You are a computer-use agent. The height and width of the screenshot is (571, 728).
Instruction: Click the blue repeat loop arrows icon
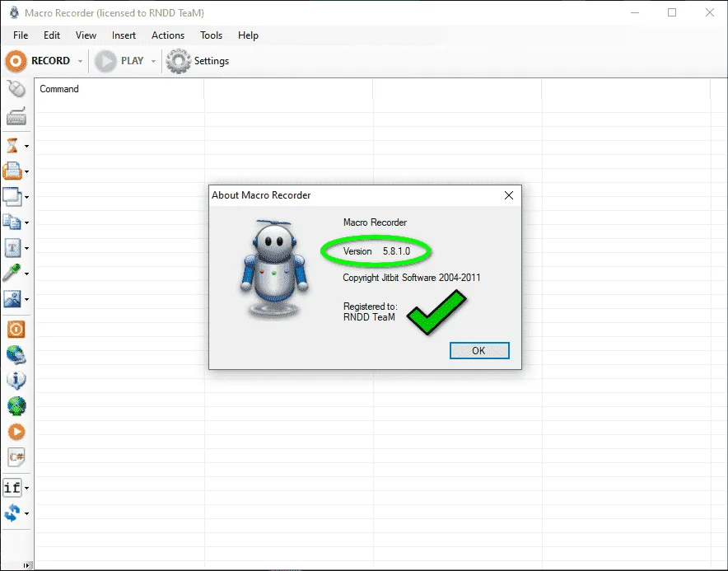[12, 513]
